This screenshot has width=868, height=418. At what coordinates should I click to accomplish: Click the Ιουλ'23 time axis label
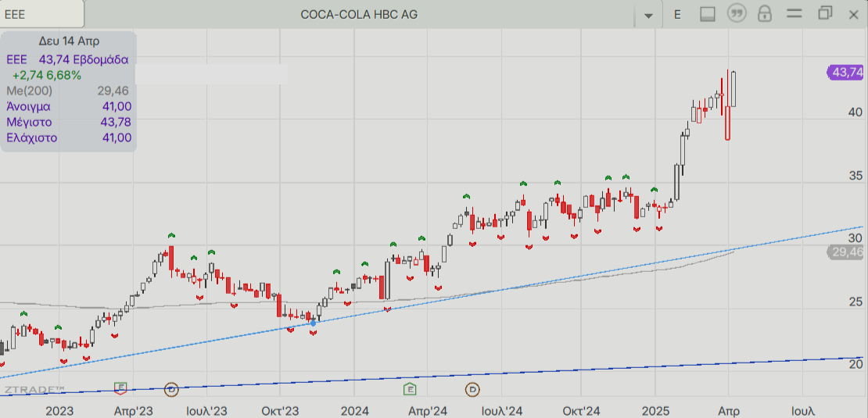[206, 412]
